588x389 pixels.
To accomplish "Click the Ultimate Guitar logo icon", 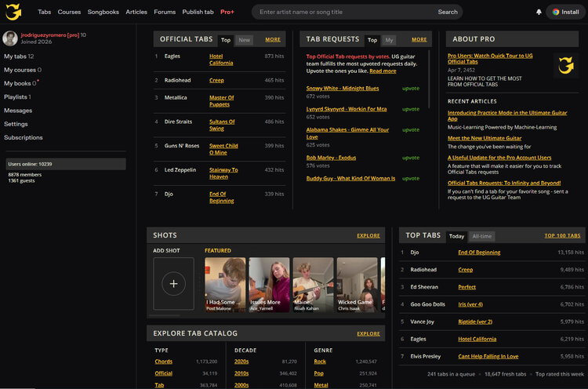I will (x=13, y=12).
